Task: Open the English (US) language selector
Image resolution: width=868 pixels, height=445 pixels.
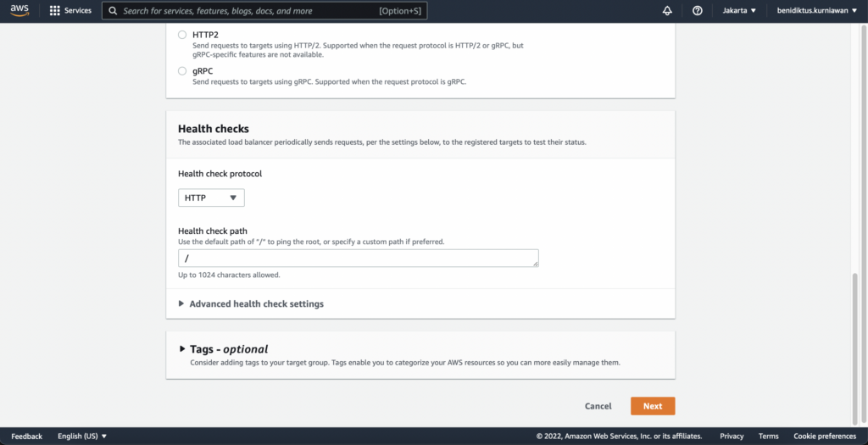Action: 82,437
